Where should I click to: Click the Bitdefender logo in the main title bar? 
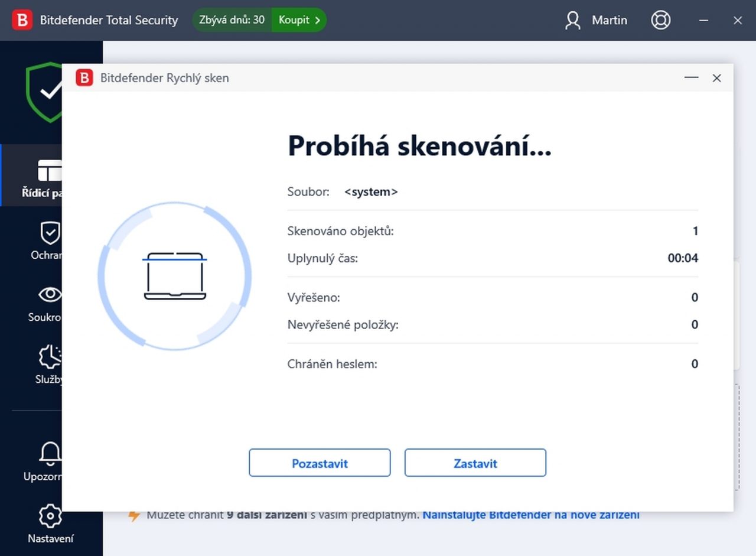pyautogui.click(x=22, y=20)
